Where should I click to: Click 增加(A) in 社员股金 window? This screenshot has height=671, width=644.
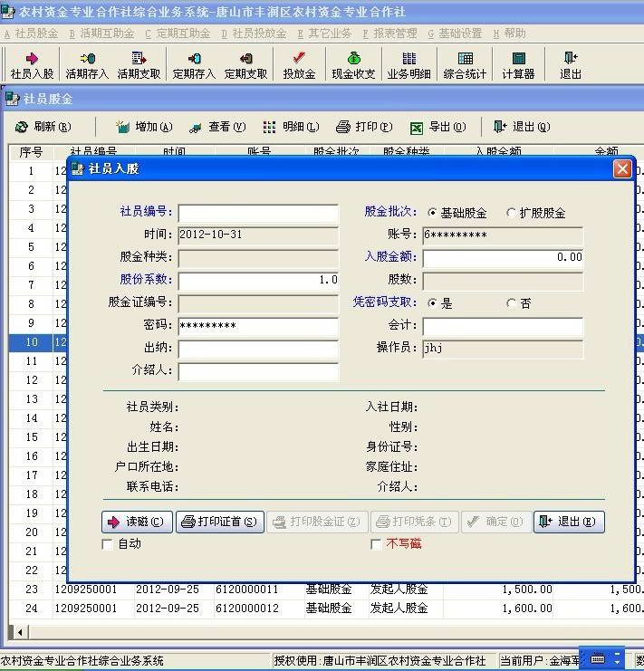(x=144, y=127)
